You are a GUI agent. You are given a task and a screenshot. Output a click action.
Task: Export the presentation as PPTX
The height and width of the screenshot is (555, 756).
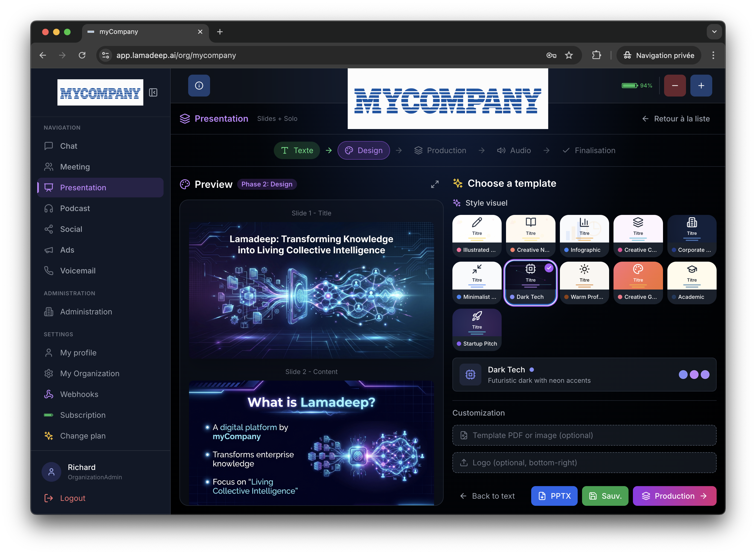tap(554, 496)
